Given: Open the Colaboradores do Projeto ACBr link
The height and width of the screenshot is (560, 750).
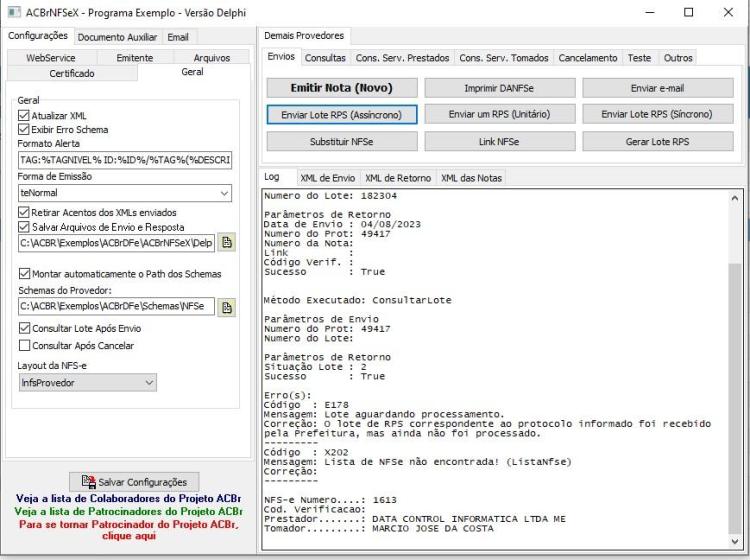Looking at the screenshot, I should [x=128, y=498].
